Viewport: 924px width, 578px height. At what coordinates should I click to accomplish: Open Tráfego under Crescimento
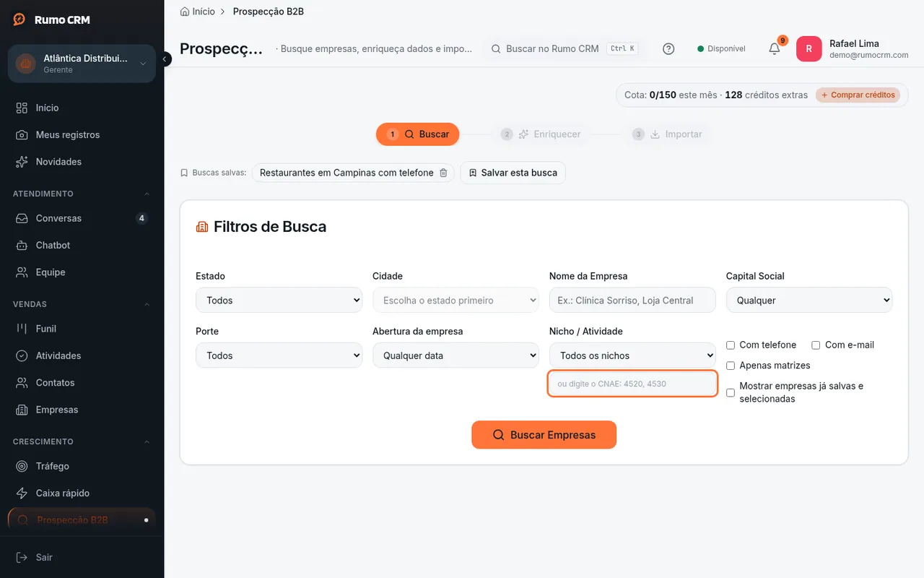82,466
